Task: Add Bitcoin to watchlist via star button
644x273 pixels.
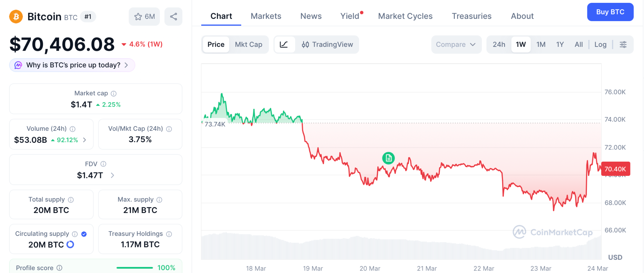Action: tap(144, 16)
